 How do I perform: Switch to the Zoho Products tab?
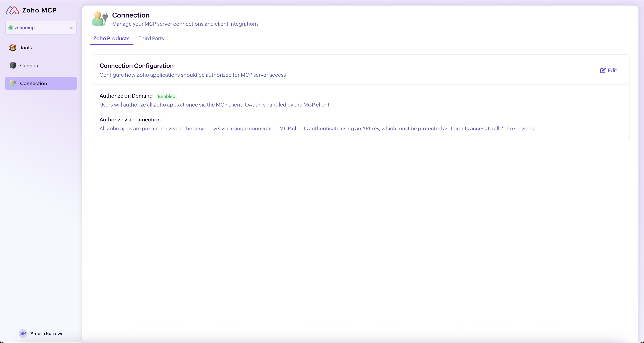click(111, 39)
